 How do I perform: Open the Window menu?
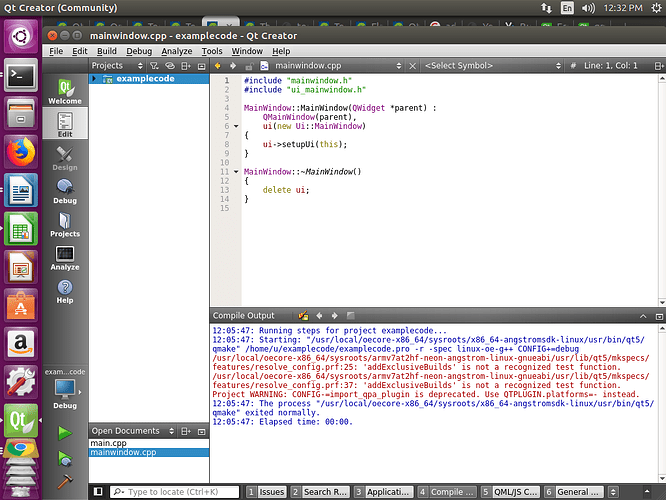coord(247,51)
